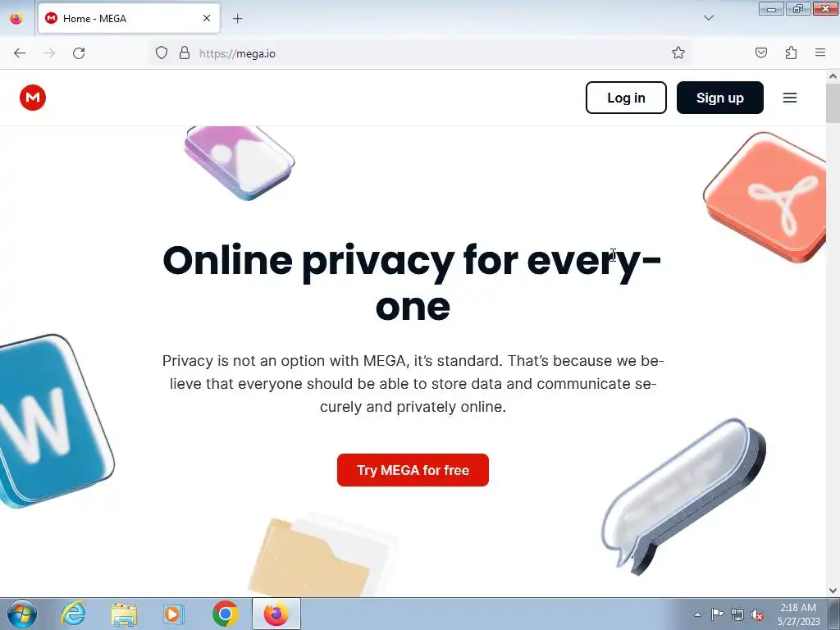Launch Google Chrome from the taskbar
Viewport: 840px width, 630px height.
[x=225, y=614]
